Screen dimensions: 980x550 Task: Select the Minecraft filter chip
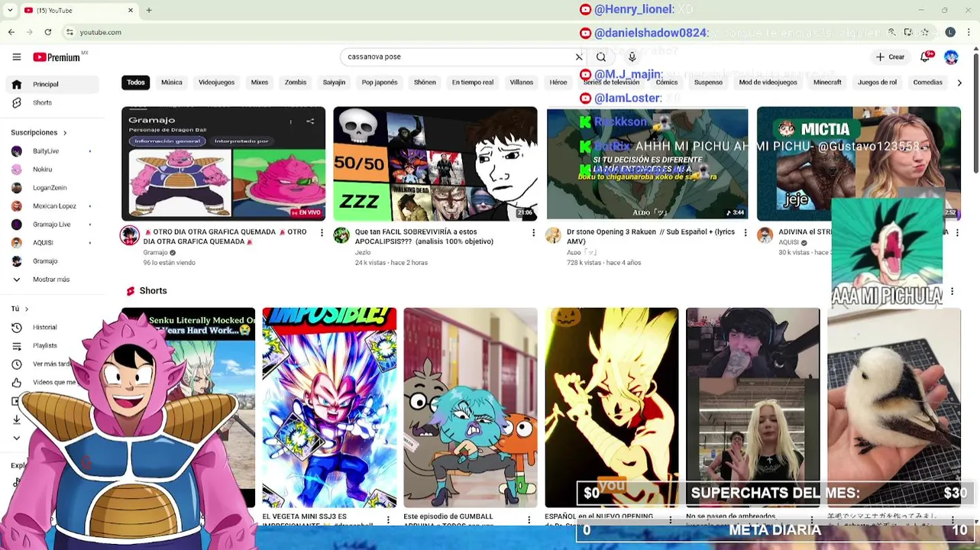pyautogui.click(x=827, y=82)
